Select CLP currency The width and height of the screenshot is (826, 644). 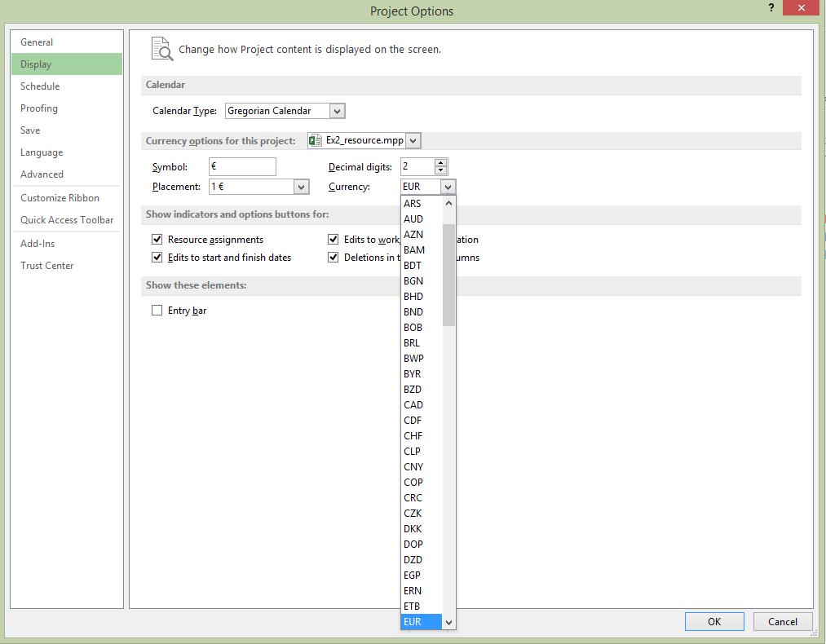tap(422, 452)
